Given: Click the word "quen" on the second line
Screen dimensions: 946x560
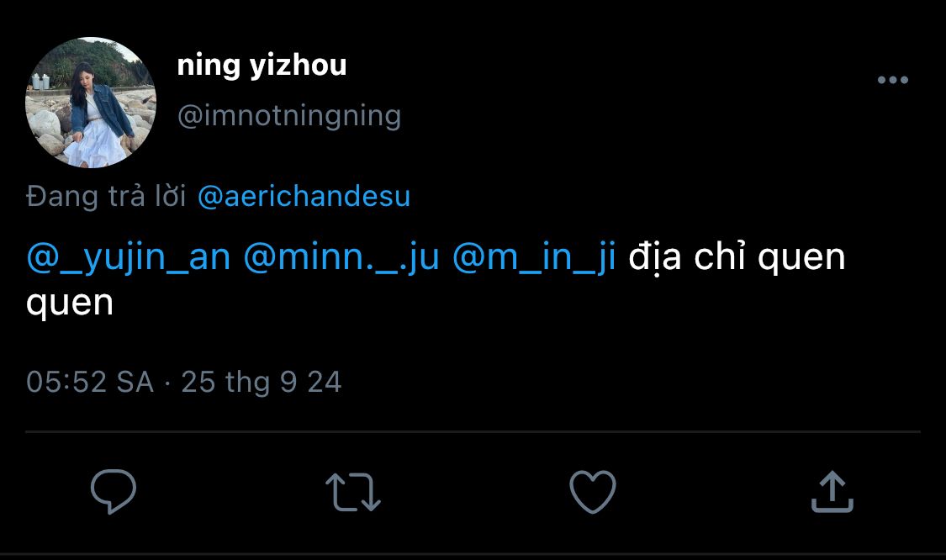Looking at the screenshot, I should pyautogui.click(x=70, y=303).
